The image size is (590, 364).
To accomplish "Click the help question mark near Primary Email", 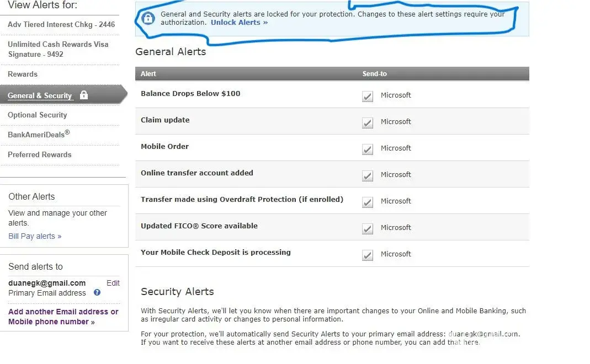I will pos(97,293).
